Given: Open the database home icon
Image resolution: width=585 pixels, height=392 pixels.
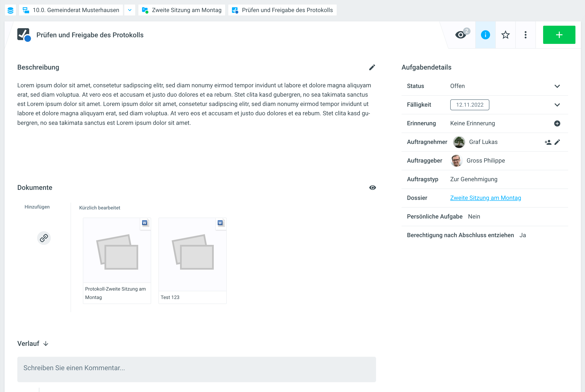Looking at the screenshot, I should [10, 10].
